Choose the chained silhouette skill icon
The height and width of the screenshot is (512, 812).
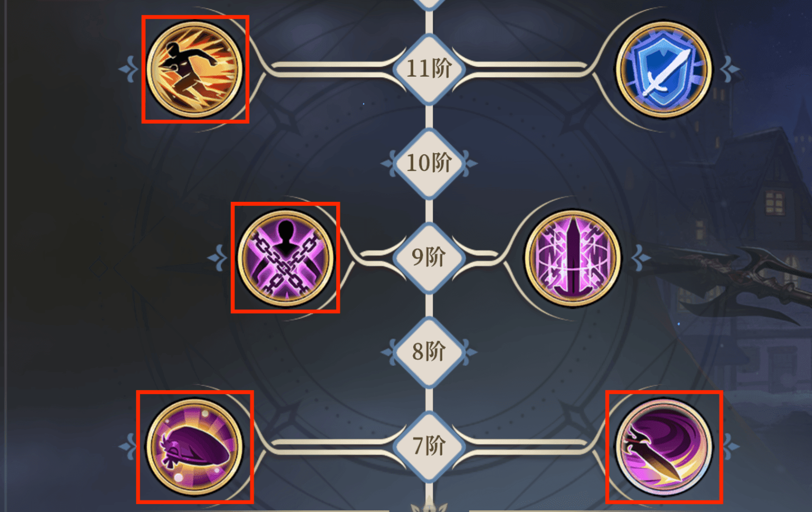coord(286,258)
